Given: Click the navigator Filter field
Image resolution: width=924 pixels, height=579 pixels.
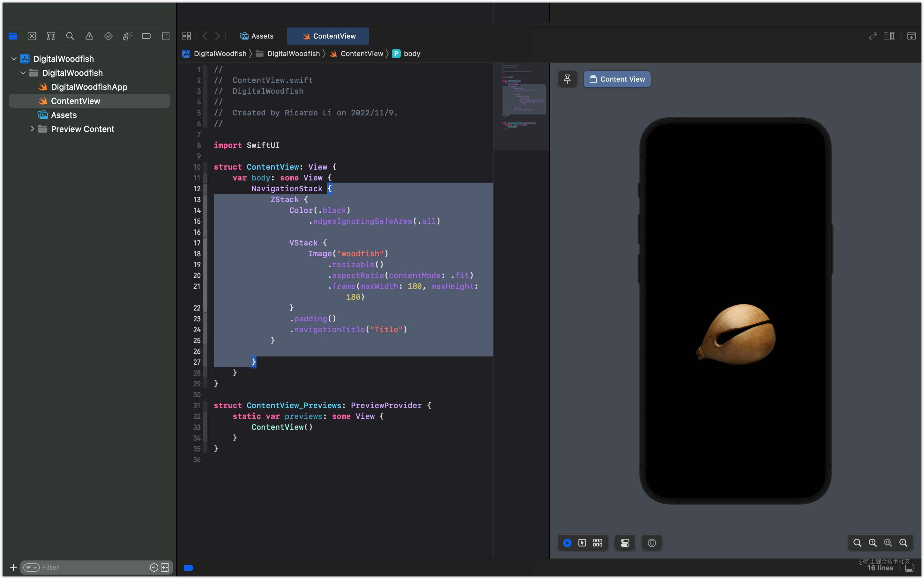Looking at the screenshot, I should [x=96, y=568].
